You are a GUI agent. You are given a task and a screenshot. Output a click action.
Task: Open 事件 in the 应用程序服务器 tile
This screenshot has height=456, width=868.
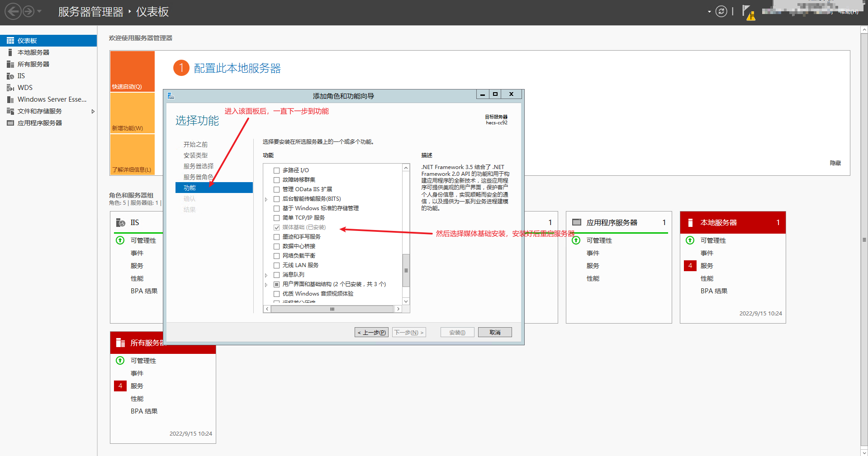click(x=593, y=253)
